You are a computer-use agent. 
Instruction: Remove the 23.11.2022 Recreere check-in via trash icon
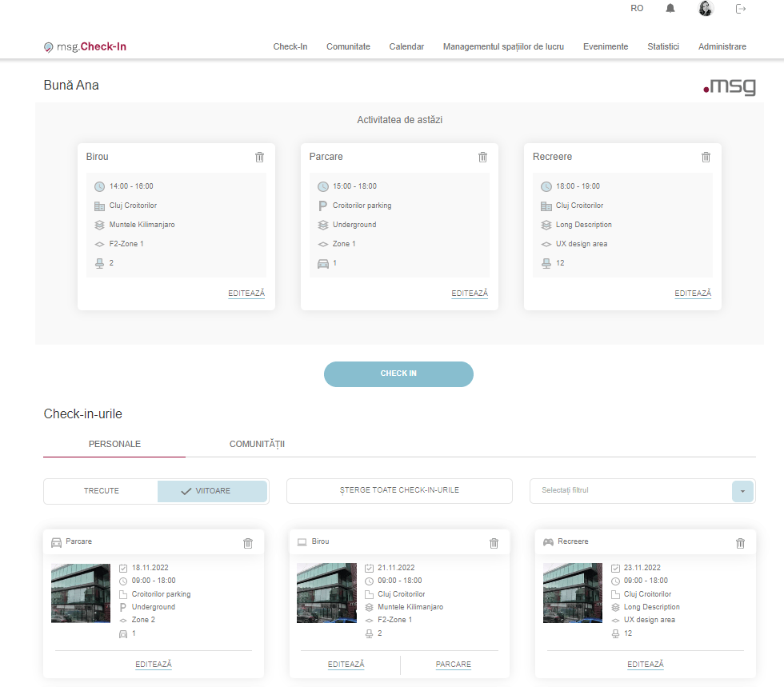(x=740, y=543)
